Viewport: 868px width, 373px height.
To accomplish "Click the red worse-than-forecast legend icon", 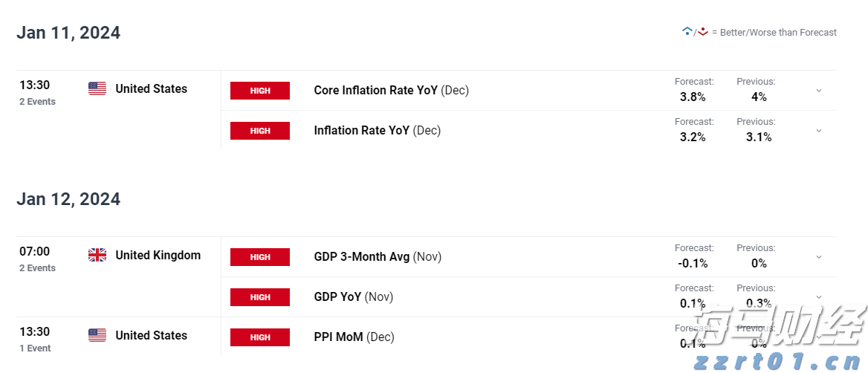I will (703, 31).
